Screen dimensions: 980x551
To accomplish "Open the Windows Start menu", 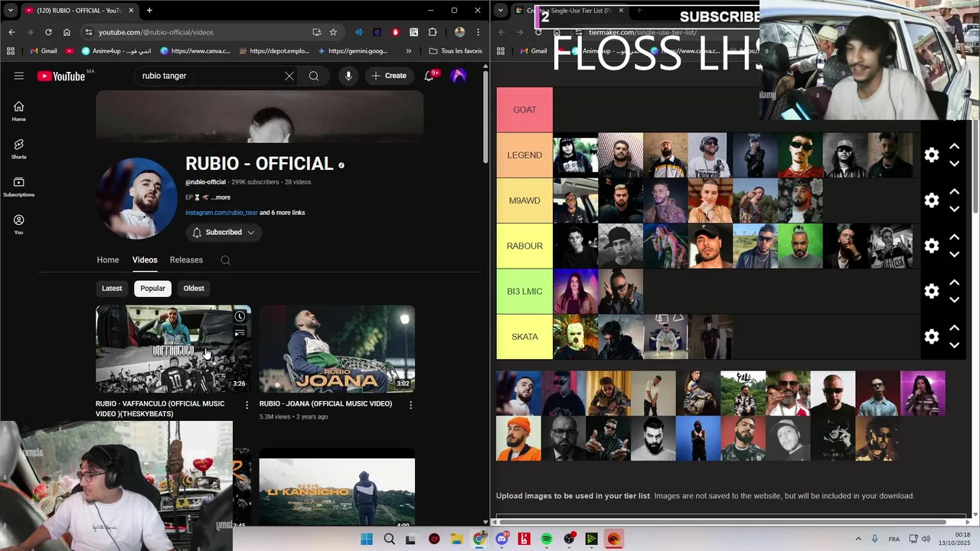I will tap(367, 540).
